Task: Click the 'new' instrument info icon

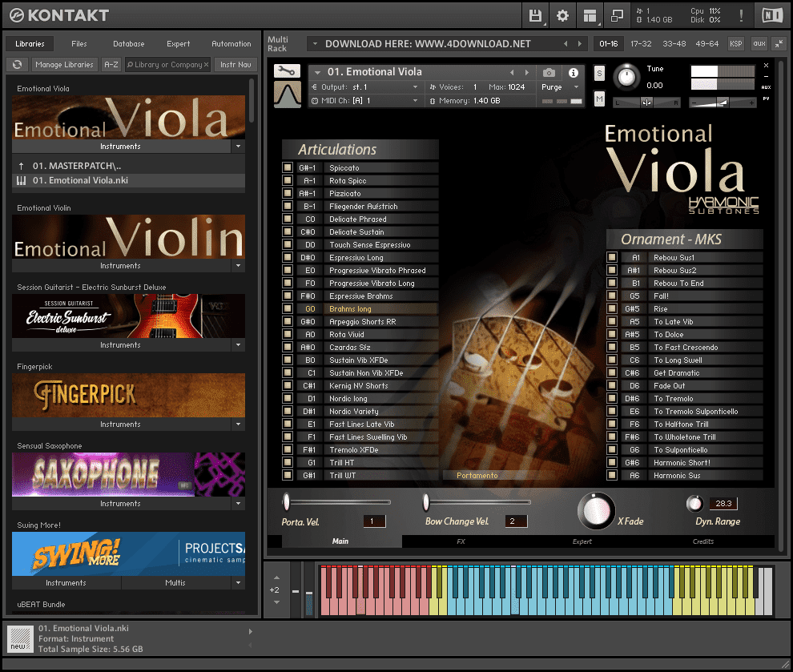Action: pos(20,638)
